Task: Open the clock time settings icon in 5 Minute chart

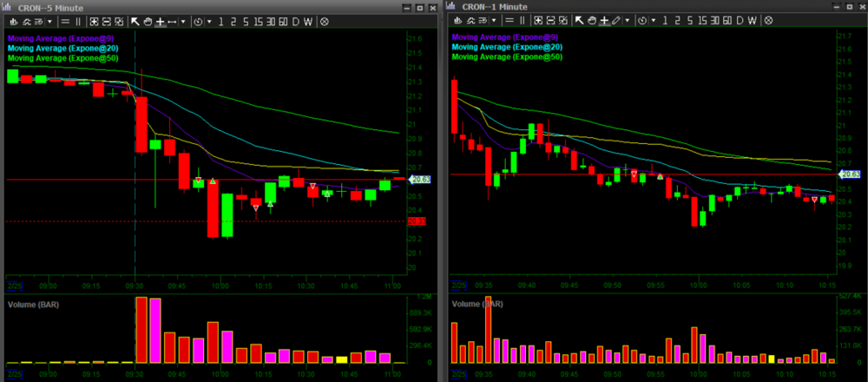Action: click(x=197, y=20)
